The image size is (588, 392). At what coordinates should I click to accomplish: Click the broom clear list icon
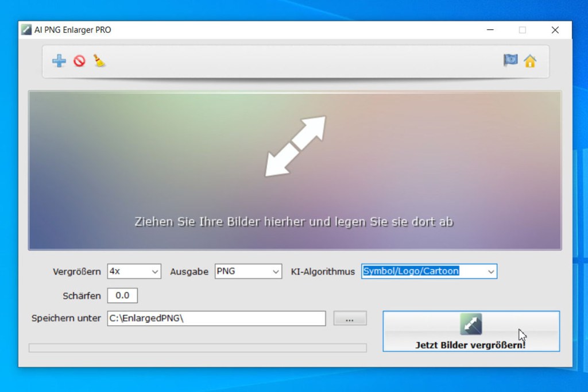99,61
